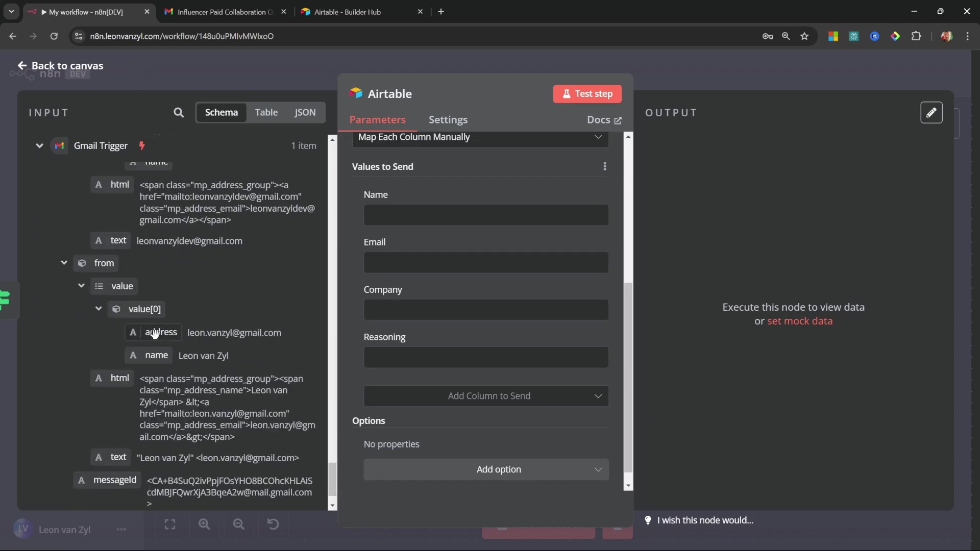Click into the Email value field

pyautogui.click(x=485, y=263)
